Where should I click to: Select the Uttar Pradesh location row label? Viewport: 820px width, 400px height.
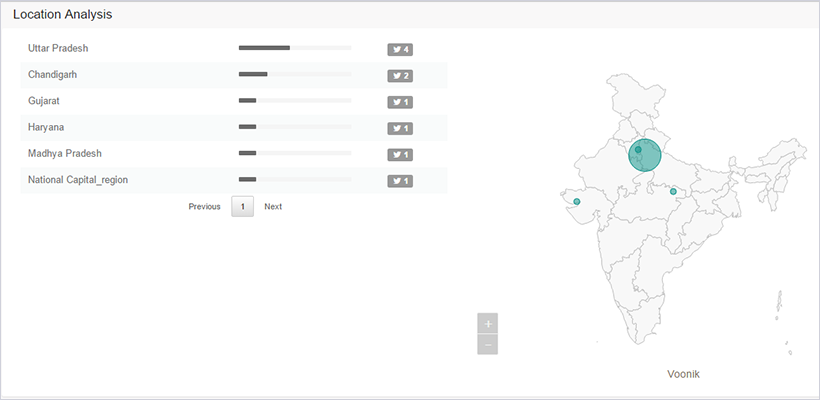click(x=58, y=48)
